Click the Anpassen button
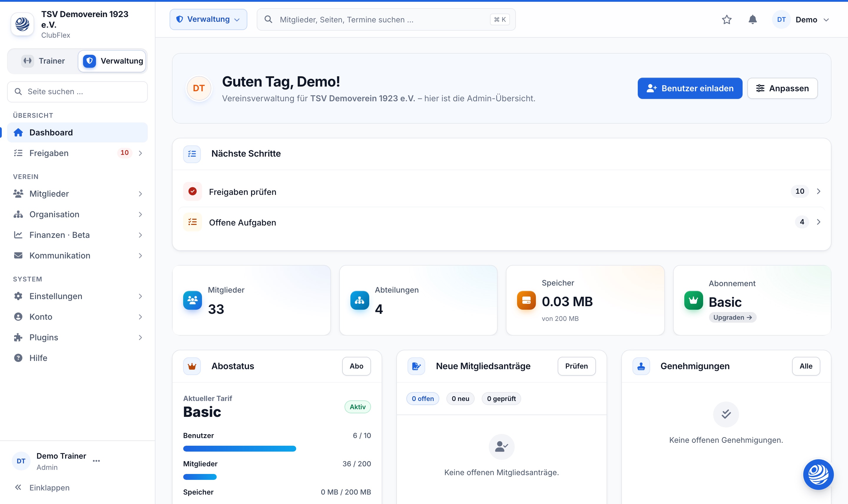 [x=782, y=88]
